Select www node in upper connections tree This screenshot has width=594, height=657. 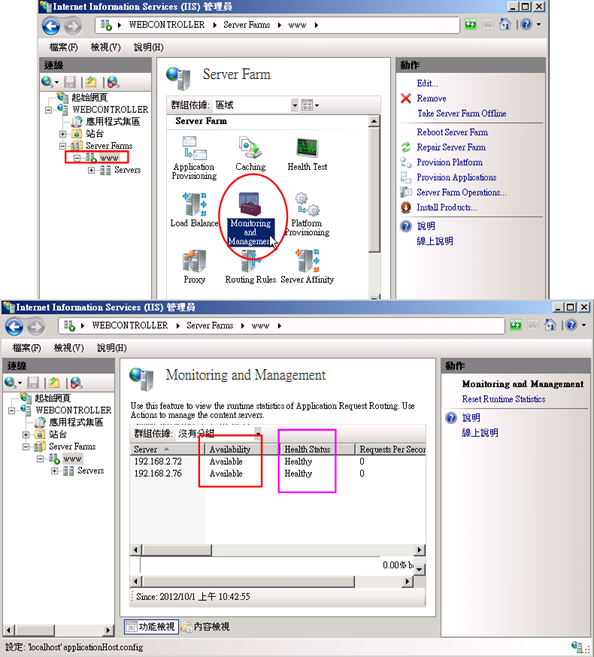click(109, 158)
